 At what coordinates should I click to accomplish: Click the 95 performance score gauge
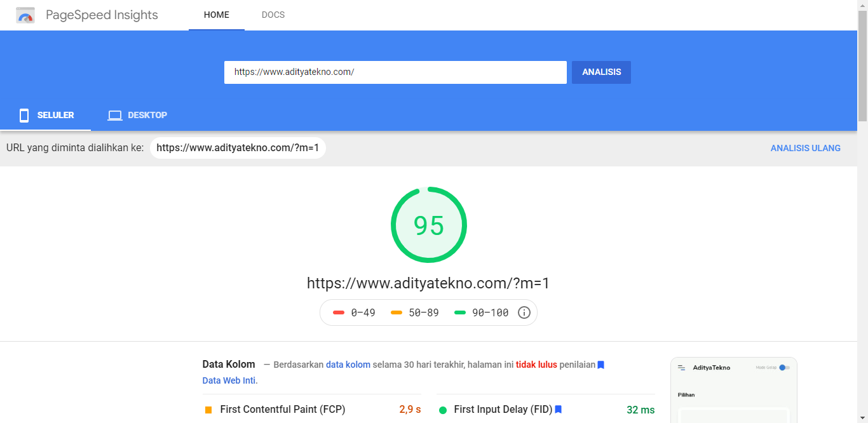429,225
